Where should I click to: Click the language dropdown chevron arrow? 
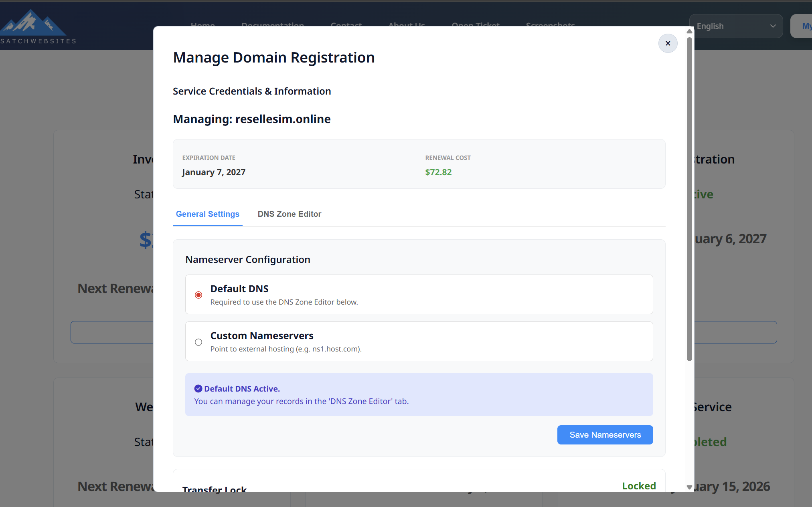click(x=773, y=26)
